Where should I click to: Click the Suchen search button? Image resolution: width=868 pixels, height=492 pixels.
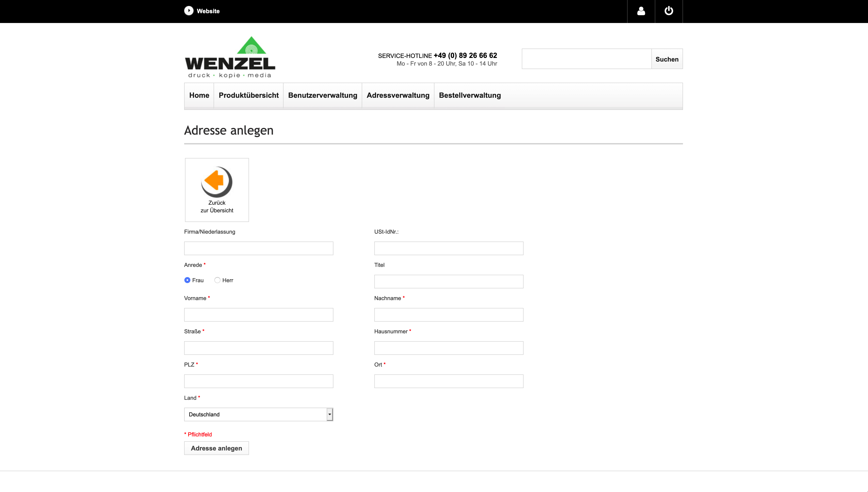(x=667, y=59)
